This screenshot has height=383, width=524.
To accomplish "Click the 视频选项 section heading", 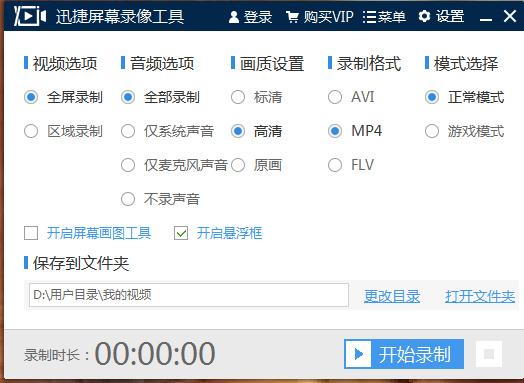I will 65,63.
